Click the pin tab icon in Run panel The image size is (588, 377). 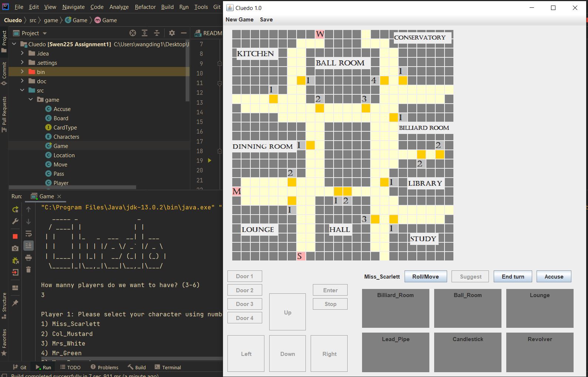click(15, 303)
